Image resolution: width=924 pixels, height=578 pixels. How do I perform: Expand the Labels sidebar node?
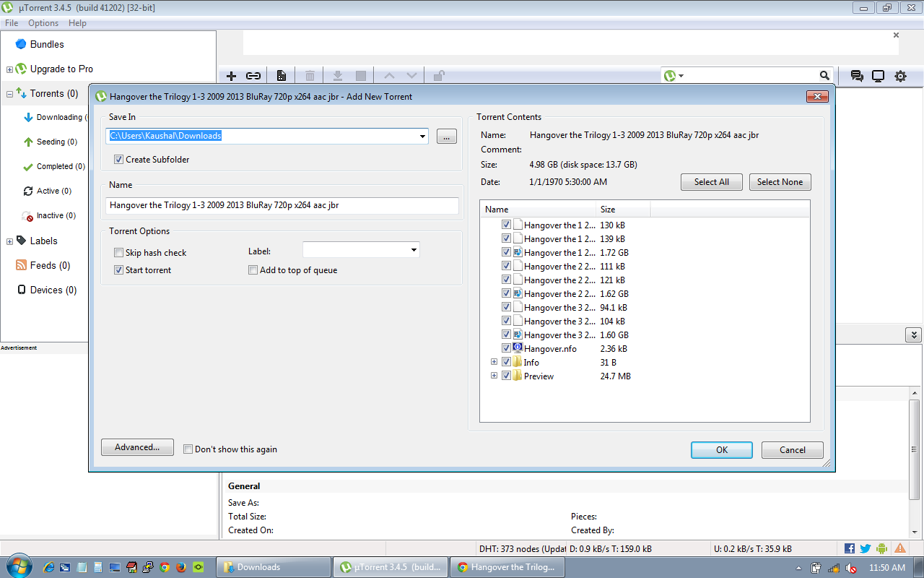click(x=9, y=241)
